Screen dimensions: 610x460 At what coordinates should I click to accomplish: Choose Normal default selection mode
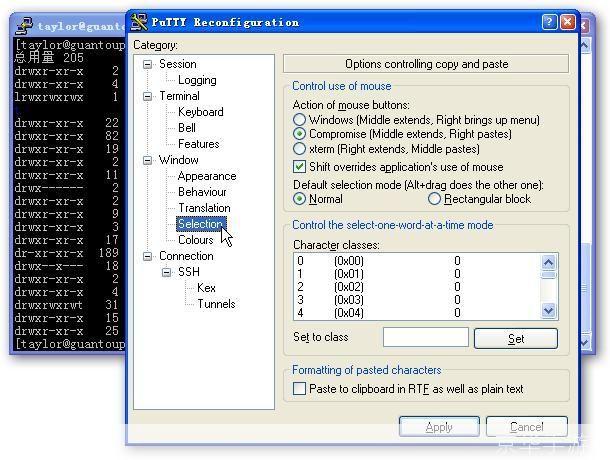(299, 199)
